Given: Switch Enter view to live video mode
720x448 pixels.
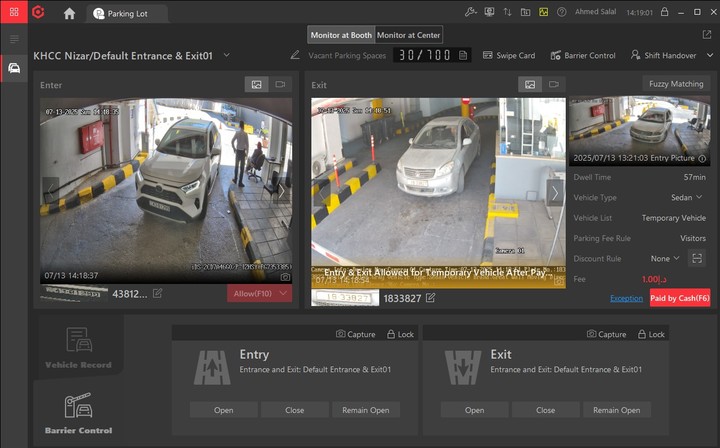Looking at the screenshot, I should pyautogui.click(x=280, y=85).
